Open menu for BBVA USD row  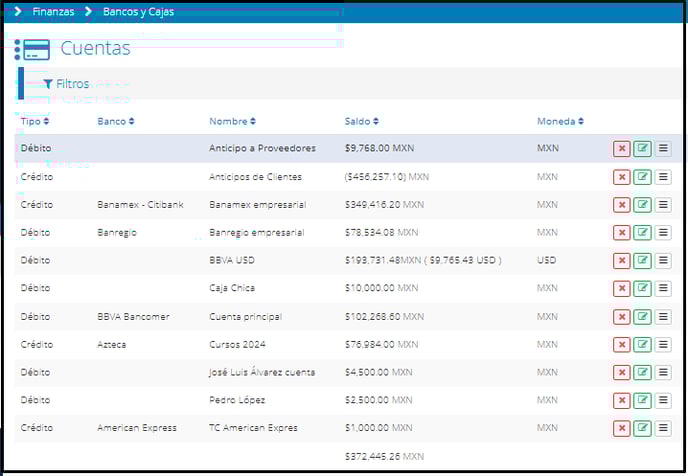tap(663, 261)
